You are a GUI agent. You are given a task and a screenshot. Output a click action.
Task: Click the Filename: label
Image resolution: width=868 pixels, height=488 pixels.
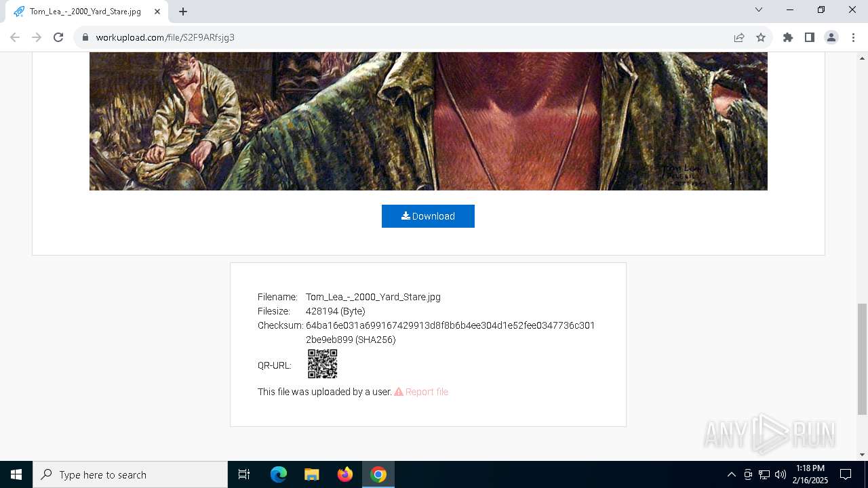pyautogui.click(x=277, y=297)
